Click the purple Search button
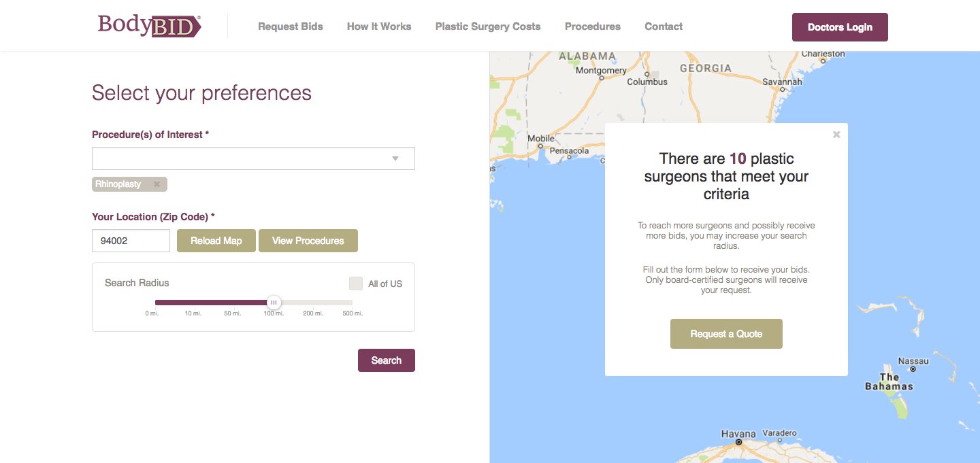 tap(387, 360)
